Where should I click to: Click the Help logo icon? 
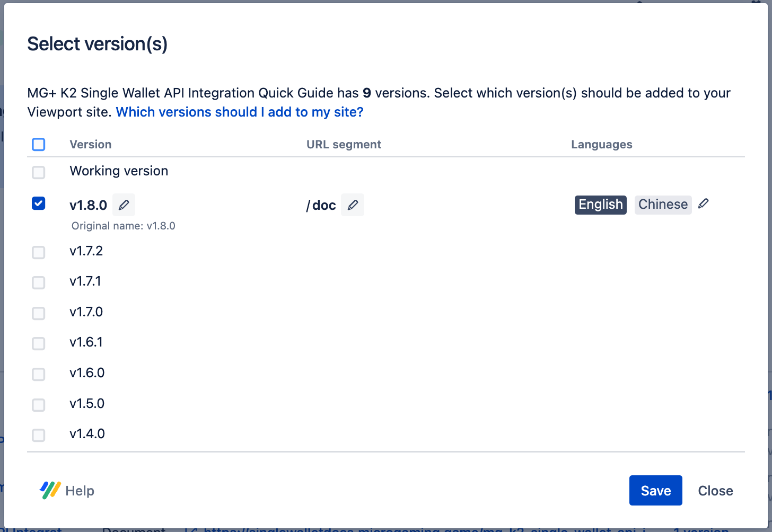50,490
